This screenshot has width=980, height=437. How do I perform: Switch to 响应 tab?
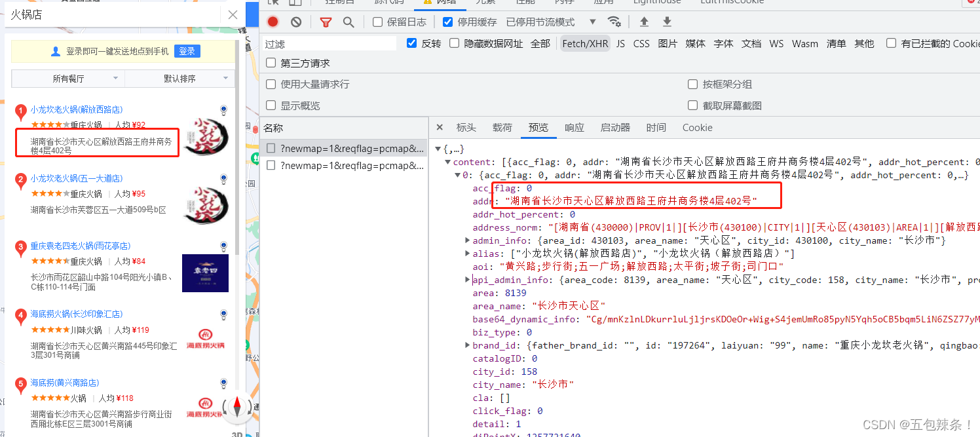click(575, 128)
